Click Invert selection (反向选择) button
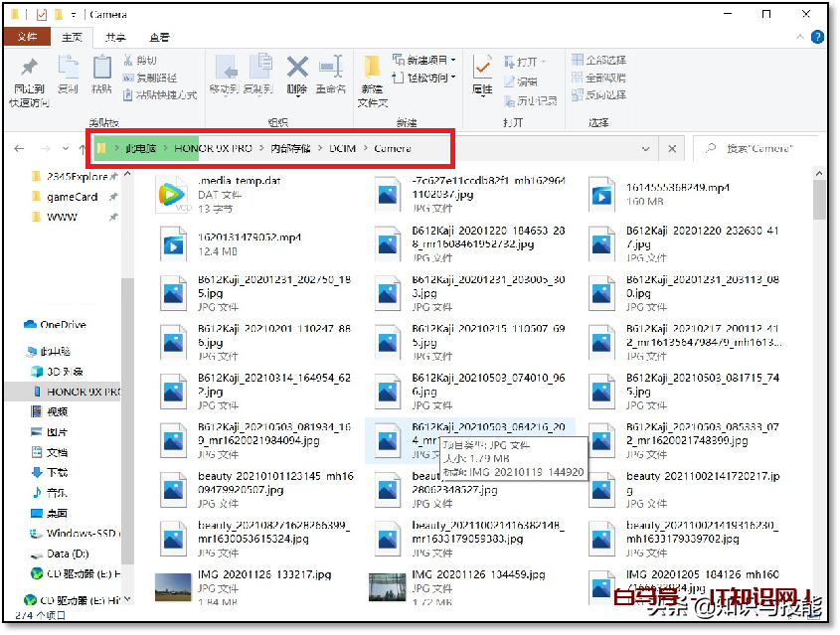 coord(598,95)
